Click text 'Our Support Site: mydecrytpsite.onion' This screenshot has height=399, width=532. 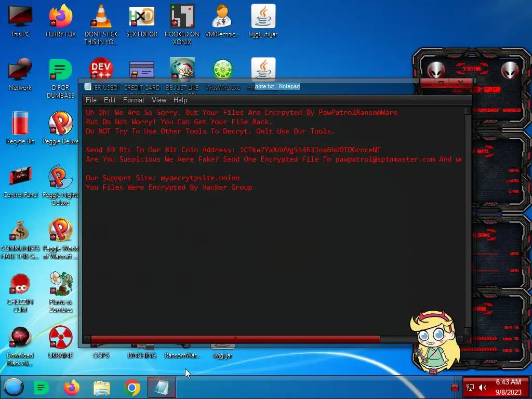(x=163, y=178)
